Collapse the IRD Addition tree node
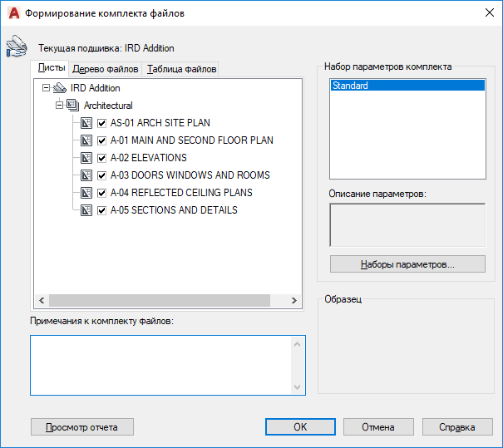This screenshot has height=448, width=503. [x=46, y=88]
